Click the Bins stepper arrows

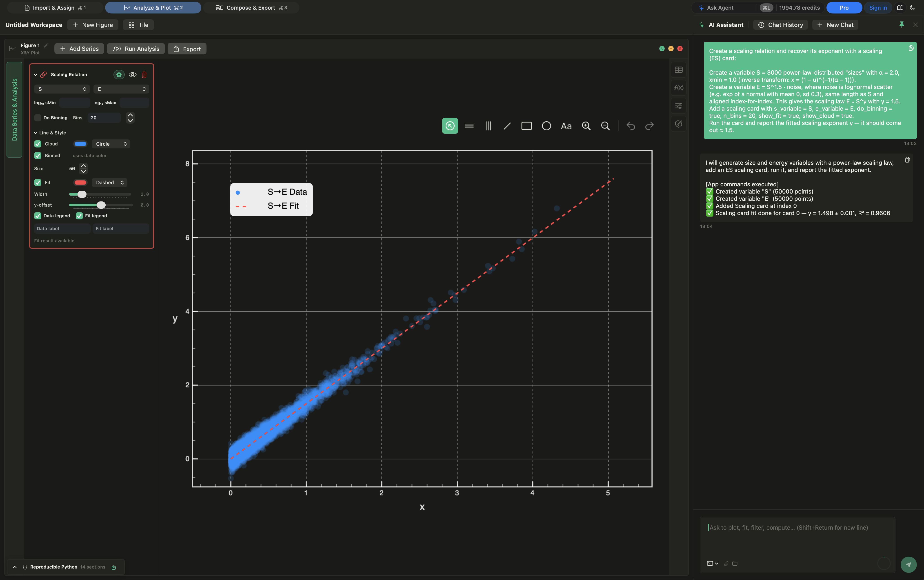(x=130, y=118)
